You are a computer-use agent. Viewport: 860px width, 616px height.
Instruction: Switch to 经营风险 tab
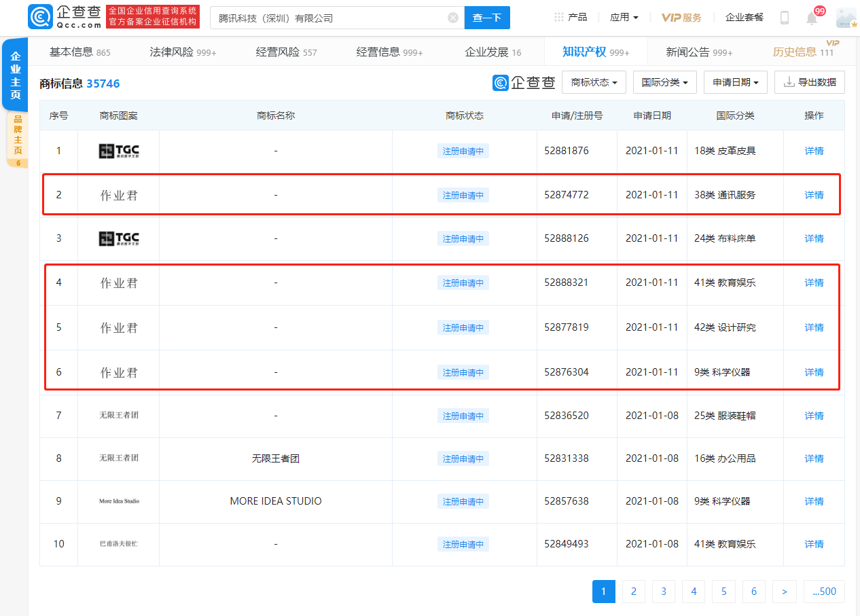pos(286,52)
